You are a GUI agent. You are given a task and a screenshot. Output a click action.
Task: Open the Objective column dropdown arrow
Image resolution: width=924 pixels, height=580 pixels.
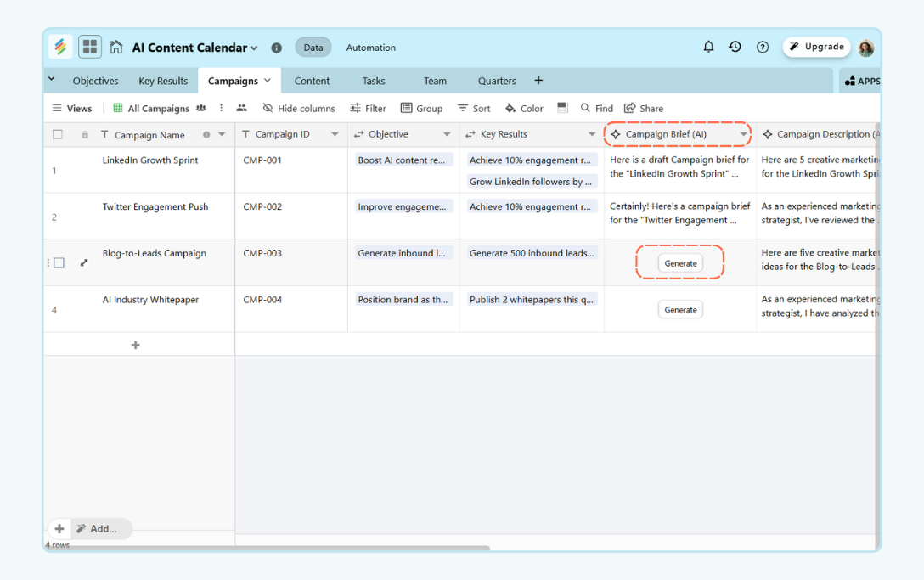coord(447,134)
